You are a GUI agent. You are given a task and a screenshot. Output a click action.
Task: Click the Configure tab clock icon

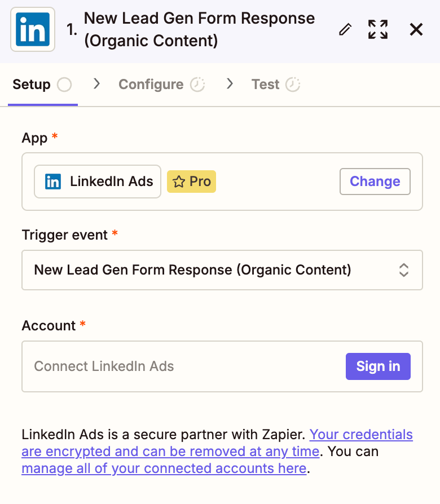[x=197, y=85]
